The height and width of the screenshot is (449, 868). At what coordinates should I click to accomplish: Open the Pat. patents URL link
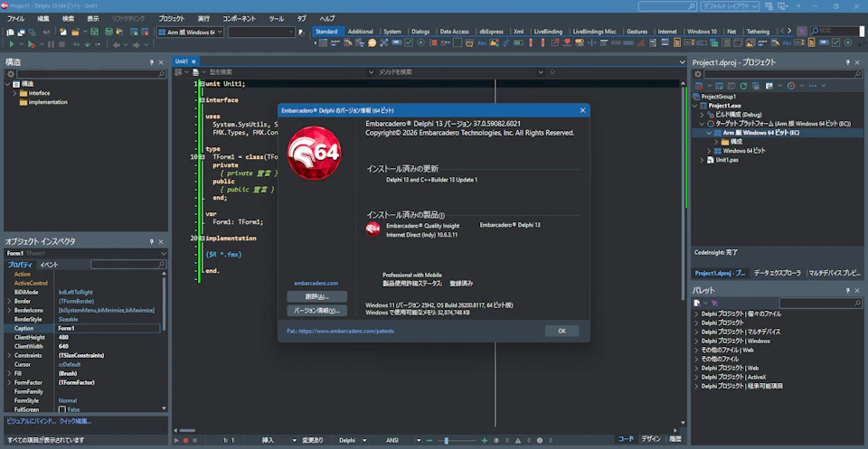341,332
